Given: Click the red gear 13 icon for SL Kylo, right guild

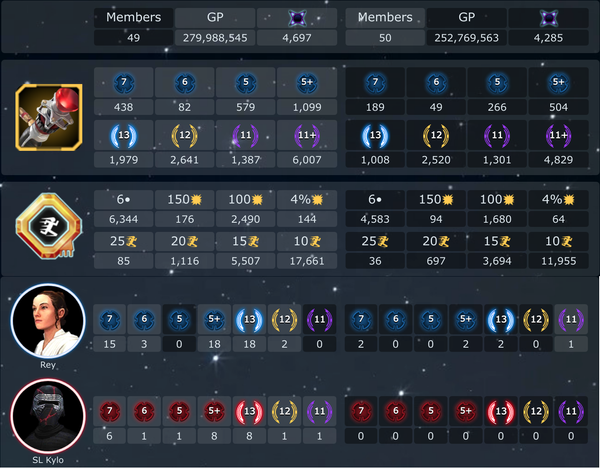Looking at the screenshot, I should pyautogui.click(x=501, y=411).
